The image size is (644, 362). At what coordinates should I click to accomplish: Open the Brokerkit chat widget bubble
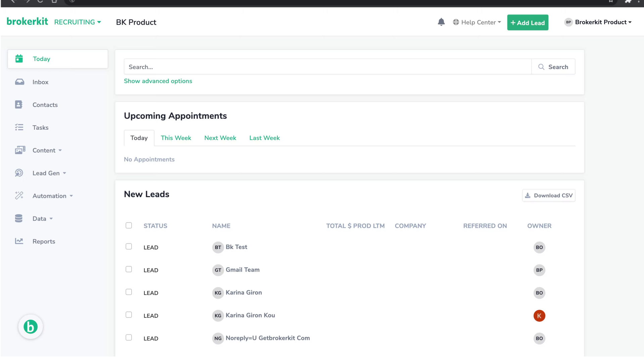[x=31, y=327]
